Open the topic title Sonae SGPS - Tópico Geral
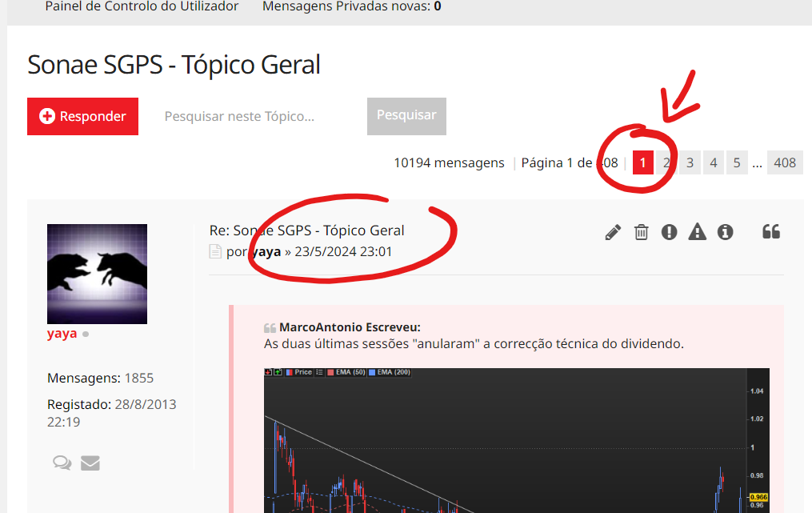The height and width of the screenshot is (513, 812). pos(174,66)
